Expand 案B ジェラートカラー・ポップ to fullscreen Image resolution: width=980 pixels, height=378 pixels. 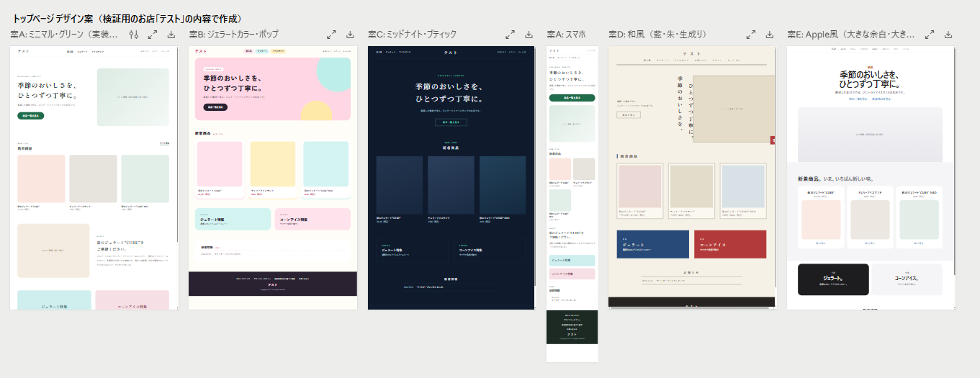tap(331, 35)
